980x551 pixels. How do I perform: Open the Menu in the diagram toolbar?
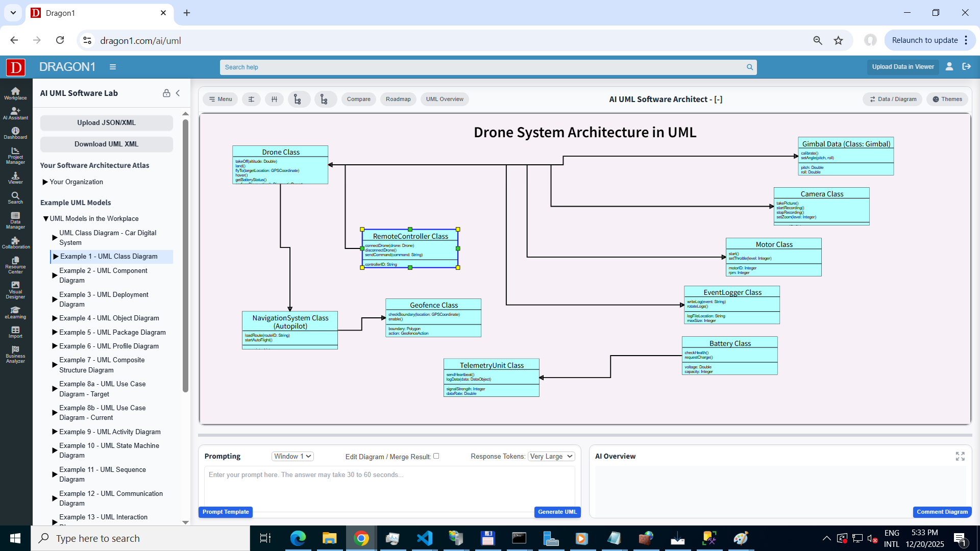[x=220, y=99]
